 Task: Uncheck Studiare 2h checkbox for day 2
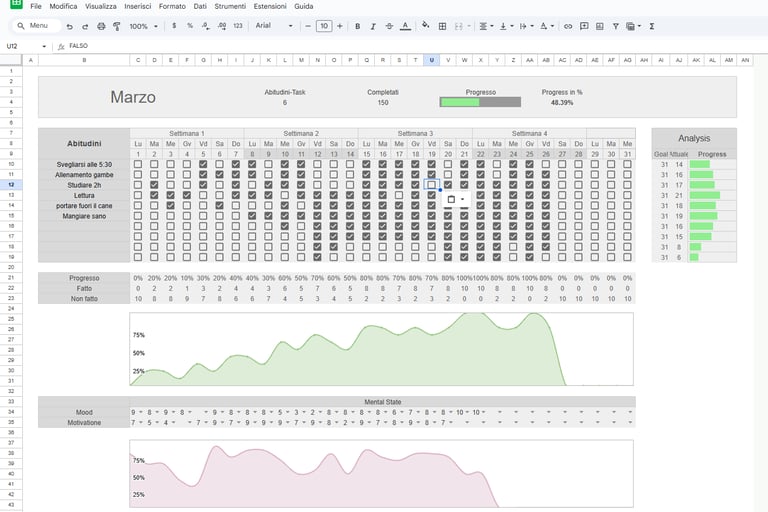pos(154,185)
